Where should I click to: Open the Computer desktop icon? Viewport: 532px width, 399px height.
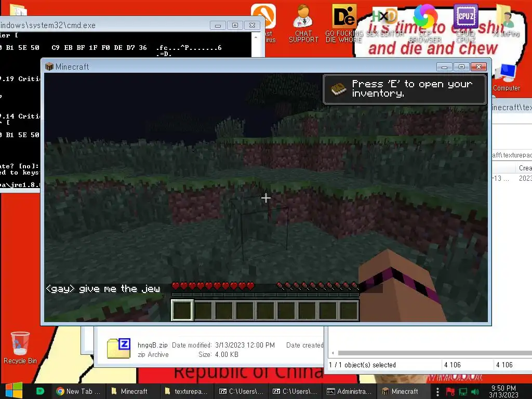[506, 77]
